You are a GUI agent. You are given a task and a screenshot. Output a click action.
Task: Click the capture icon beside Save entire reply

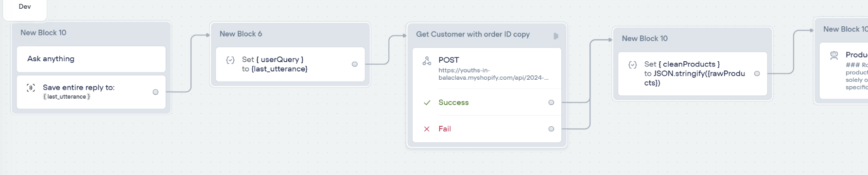pyautogui.click(x=31, y=88)
